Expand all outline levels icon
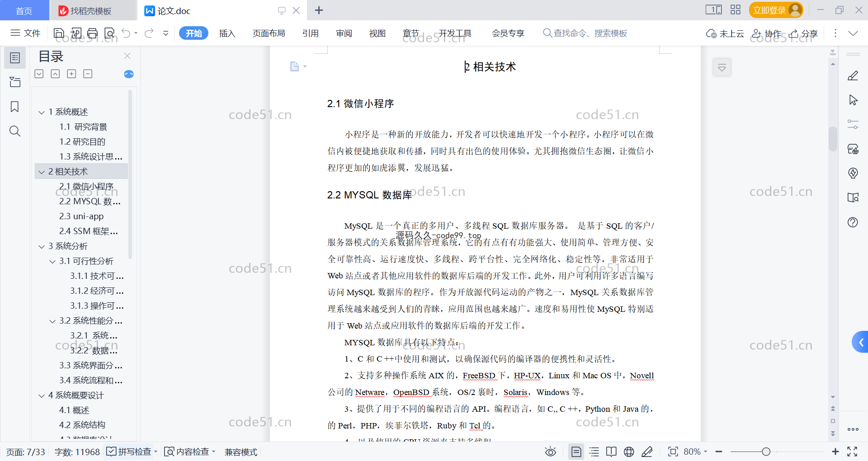Screen dimensions: 868x461 (39, 74)
